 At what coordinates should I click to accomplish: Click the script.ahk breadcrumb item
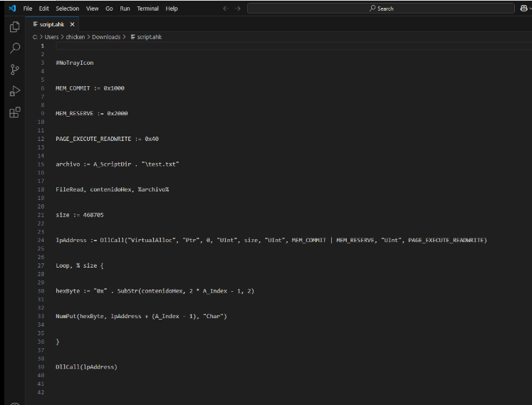pos(149,37)
